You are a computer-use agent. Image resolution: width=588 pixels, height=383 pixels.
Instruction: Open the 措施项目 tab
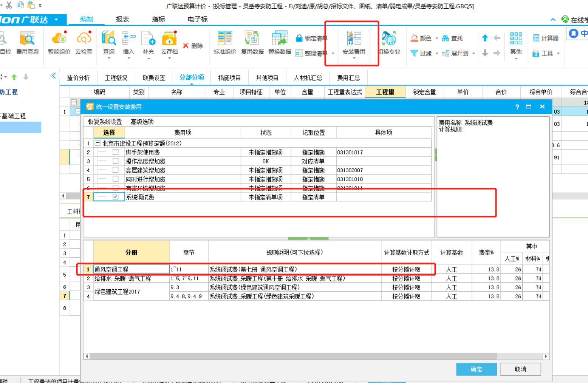pos(229,77)
